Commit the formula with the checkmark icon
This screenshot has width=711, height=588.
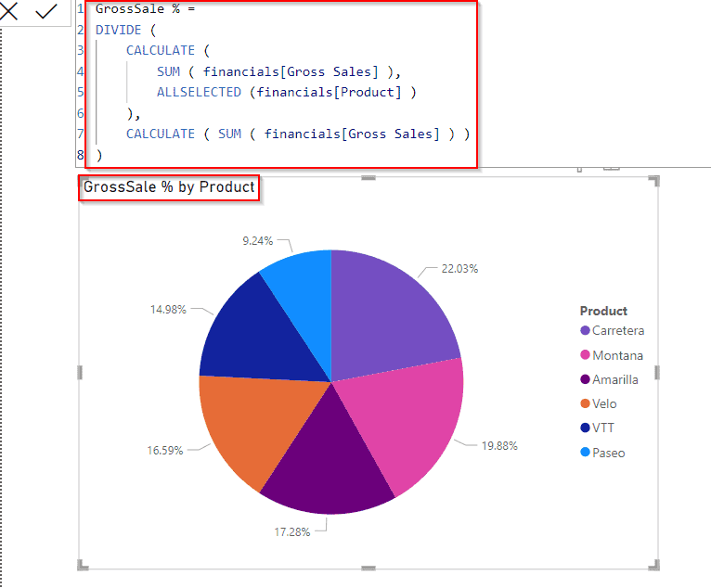[45, 11]
